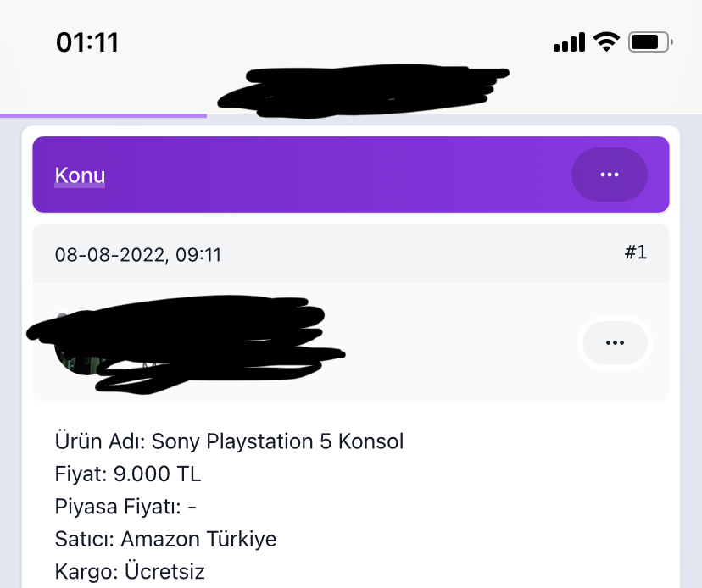Tap the purple page loading progress bar
Screen dimensions: 702x588
pos(103,116)
